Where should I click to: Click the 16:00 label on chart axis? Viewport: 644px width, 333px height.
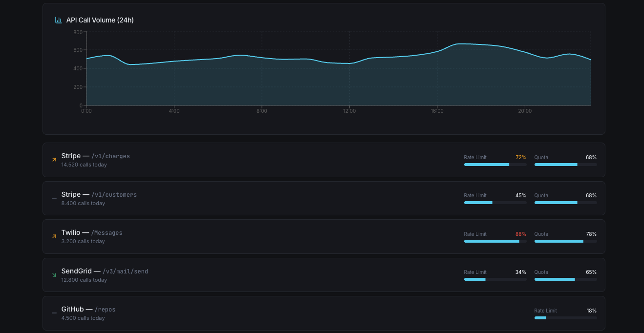(x=437, y=111)
